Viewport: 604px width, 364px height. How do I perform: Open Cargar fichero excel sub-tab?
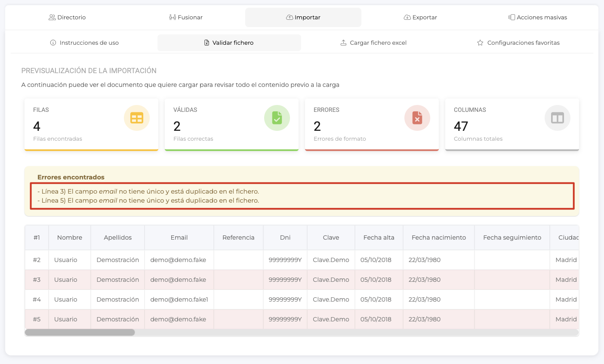click(373, 43)
